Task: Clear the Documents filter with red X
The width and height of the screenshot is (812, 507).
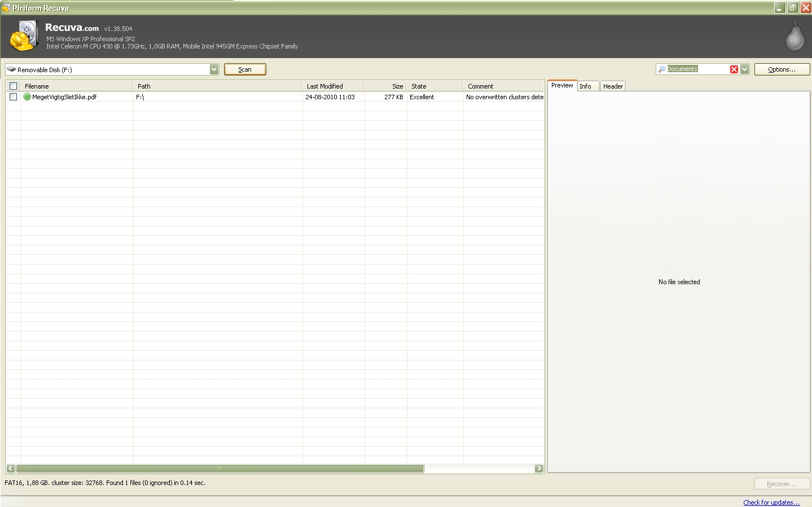Action: click(734, 69)
